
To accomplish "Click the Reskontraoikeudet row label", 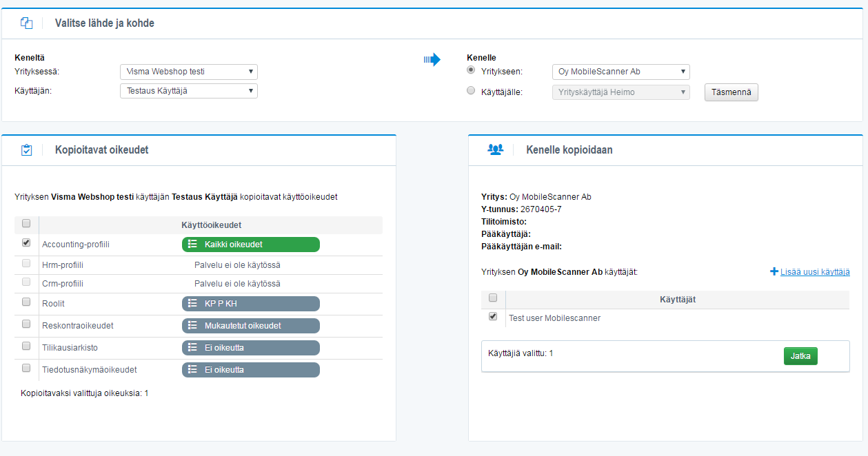I will pyautogui.click(x=78, y=326).
